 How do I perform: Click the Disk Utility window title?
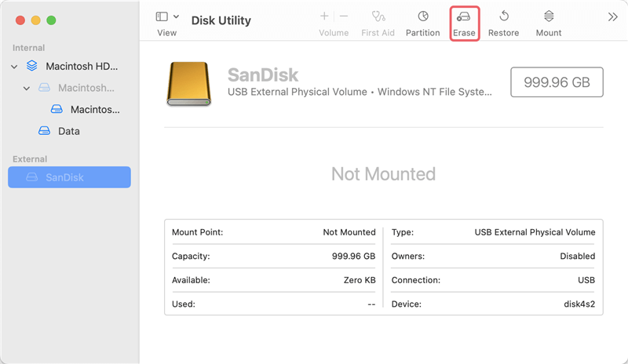click(x=221, y=20)
